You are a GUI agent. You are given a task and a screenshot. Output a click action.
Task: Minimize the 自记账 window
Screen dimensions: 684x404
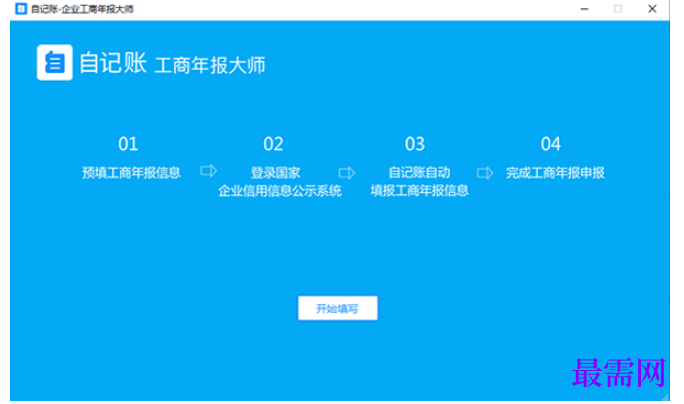pos(585,9)
